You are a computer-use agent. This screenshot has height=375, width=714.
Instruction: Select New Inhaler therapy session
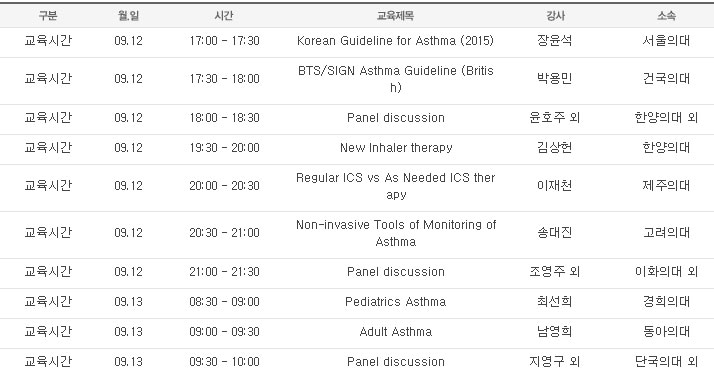coord(395,148)
